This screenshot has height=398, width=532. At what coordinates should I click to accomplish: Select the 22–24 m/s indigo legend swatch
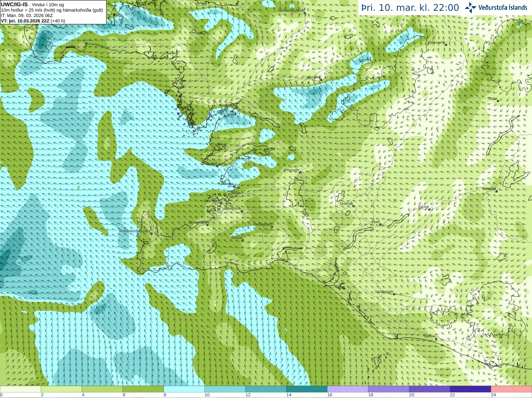click(470, 389)
